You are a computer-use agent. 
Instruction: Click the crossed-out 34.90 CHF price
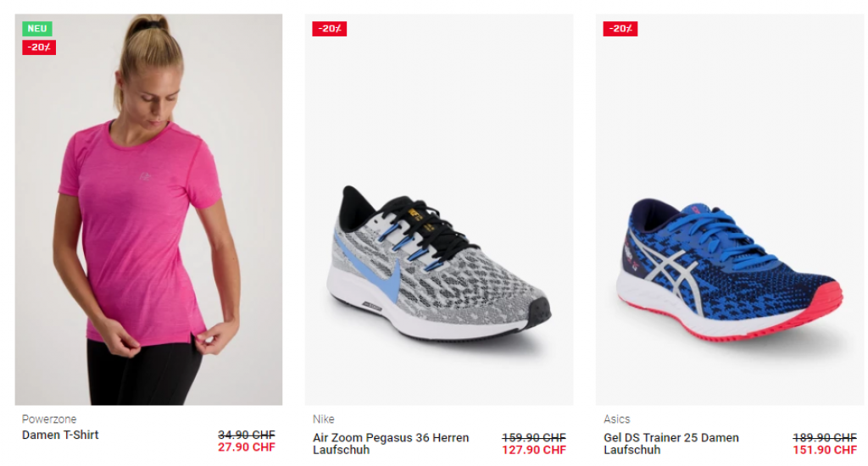coord(247,435)
